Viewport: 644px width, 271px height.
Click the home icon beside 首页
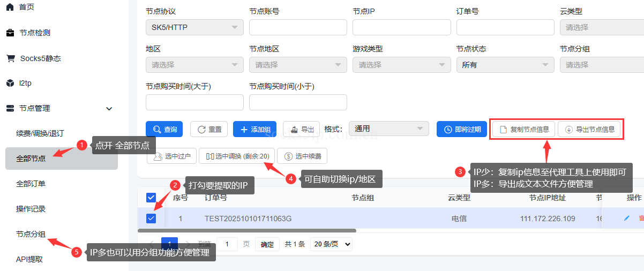click(x=10, y=7)
